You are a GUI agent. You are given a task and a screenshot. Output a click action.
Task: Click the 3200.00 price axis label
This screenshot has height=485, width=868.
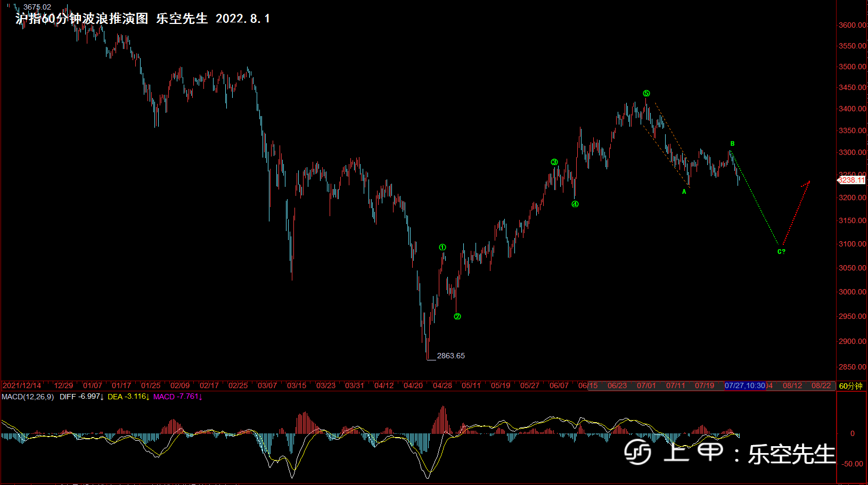[x=853, y=198]
